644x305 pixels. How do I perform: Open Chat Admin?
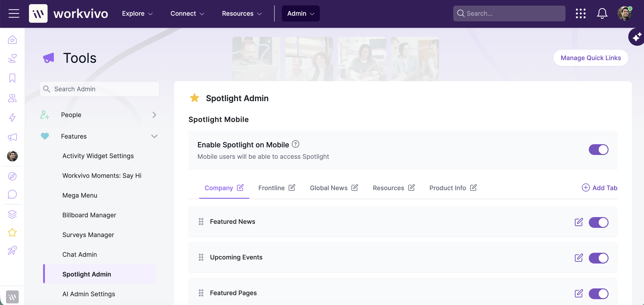79,255
